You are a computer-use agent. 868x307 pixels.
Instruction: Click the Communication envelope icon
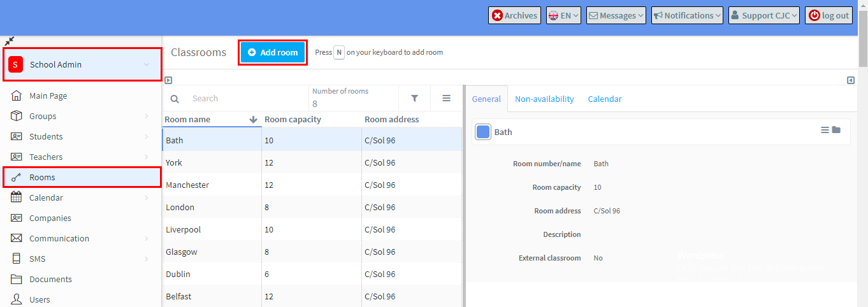pos(17,238)
